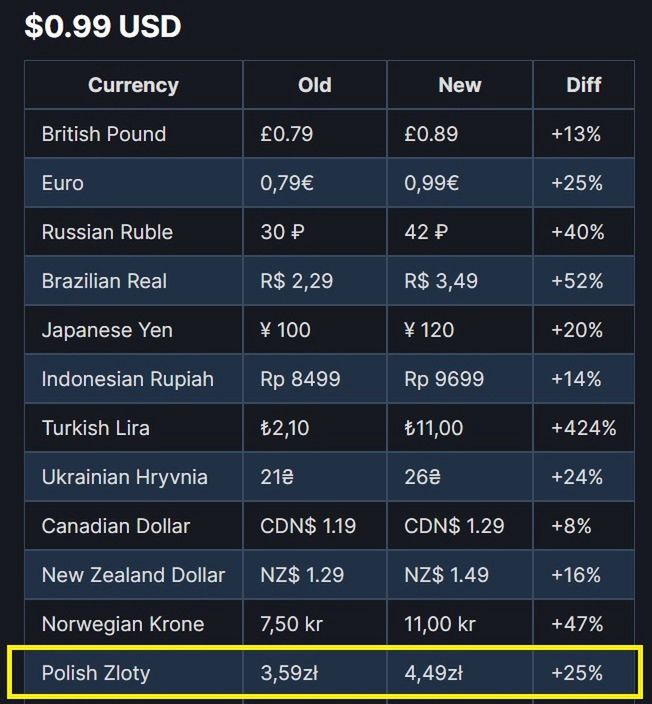Image resolution: width=652 pixels, height=704 pixels.
Task: Select the Brazilian Real +52% diff cell
Action: point(577,281)
